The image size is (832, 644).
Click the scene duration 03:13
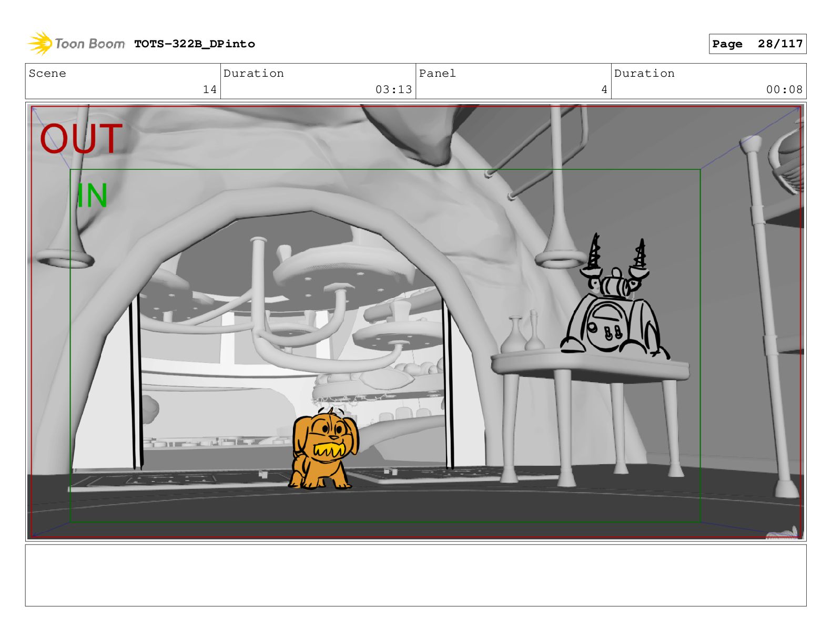click(x=394, y=89)
